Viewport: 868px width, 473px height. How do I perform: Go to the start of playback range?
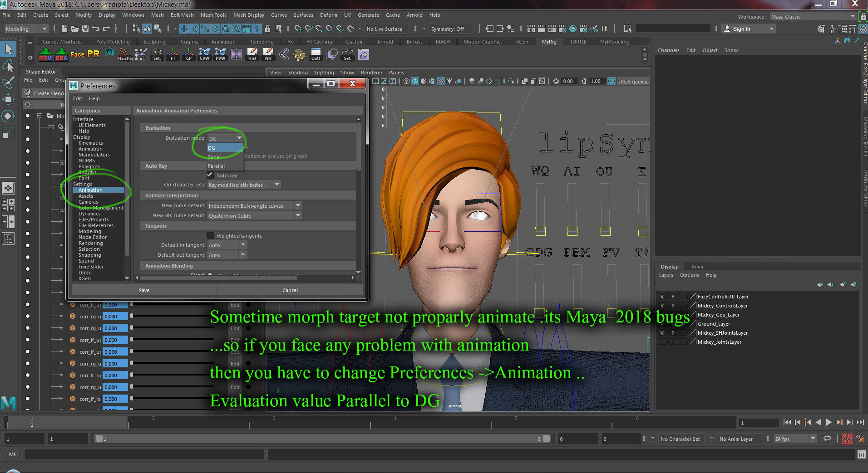click(787, 422)
